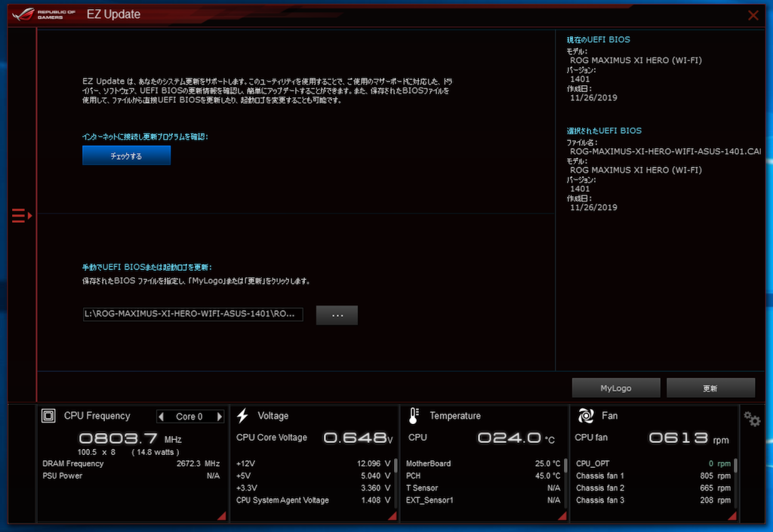Click the Voltage lightning bolt icon

pos(242,416)
